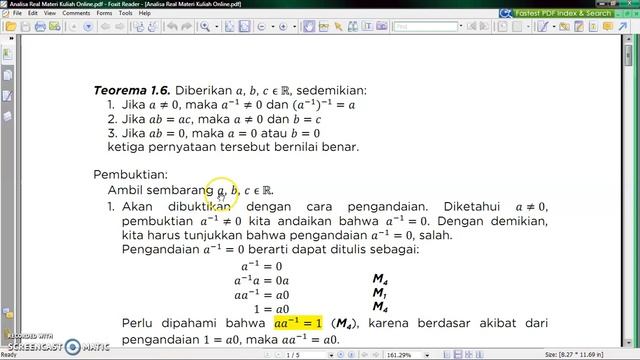Click the Save disk icon
640x360 pixels.
click(25, 27)
